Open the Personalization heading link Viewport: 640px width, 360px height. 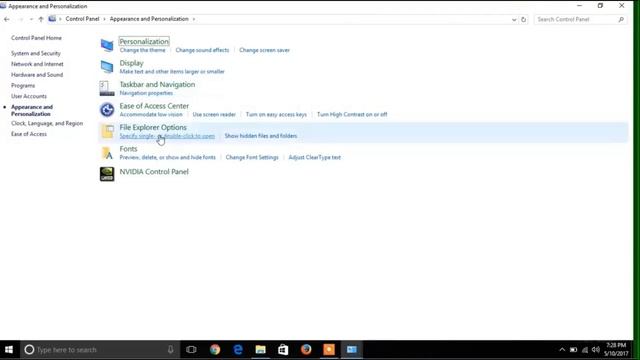pos(144,41)
